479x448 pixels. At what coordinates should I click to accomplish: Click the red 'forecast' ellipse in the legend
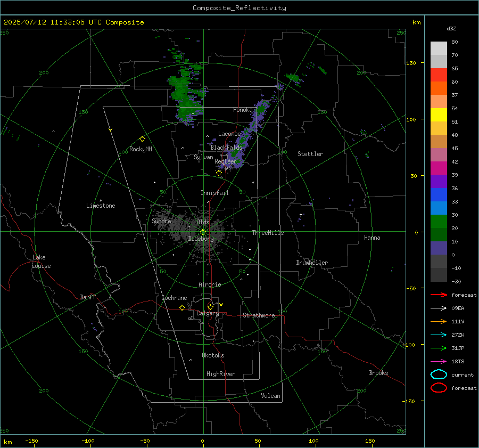(x=439, y=388)
